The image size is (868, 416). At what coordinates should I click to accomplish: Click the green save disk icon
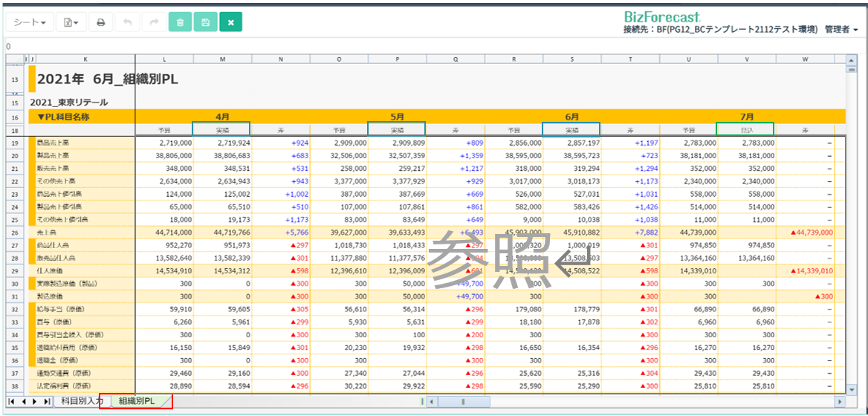(205, 22)
